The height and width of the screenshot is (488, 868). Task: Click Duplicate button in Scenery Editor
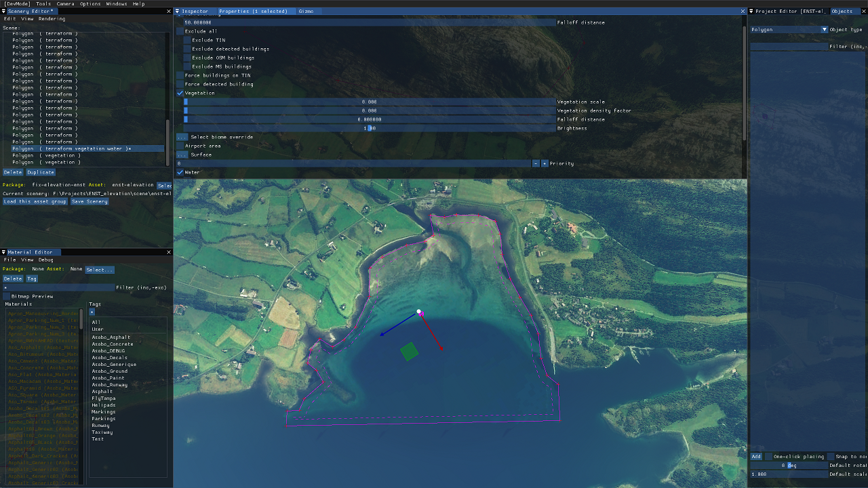point(41,172)
